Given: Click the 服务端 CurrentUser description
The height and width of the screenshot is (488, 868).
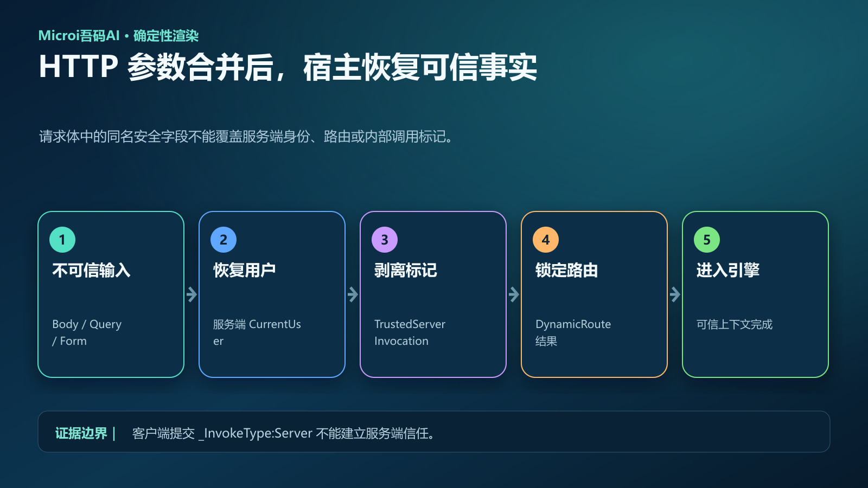Looking at the screenshot, I should pos(257,332).
